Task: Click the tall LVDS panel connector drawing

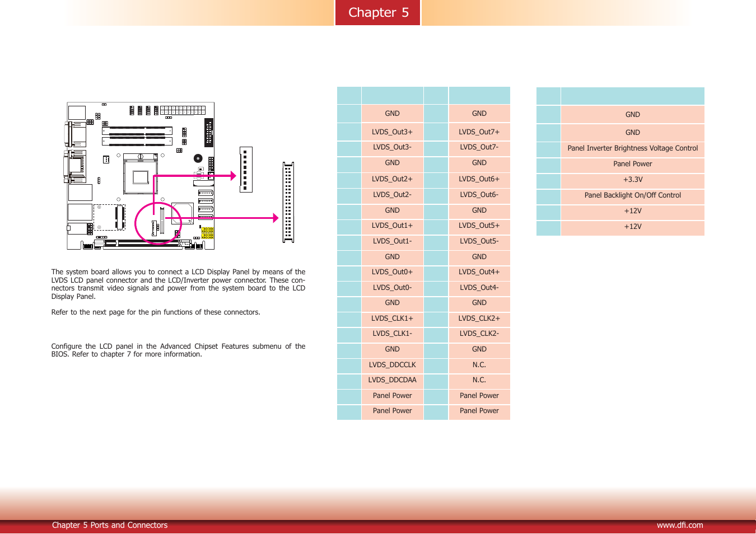Action: click(288, 202)
